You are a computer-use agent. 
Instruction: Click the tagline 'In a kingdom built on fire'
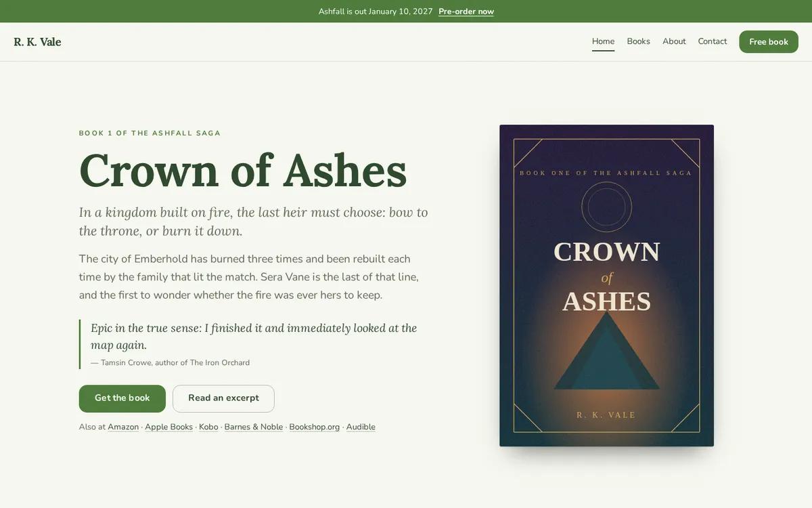(x=254, y=221)
